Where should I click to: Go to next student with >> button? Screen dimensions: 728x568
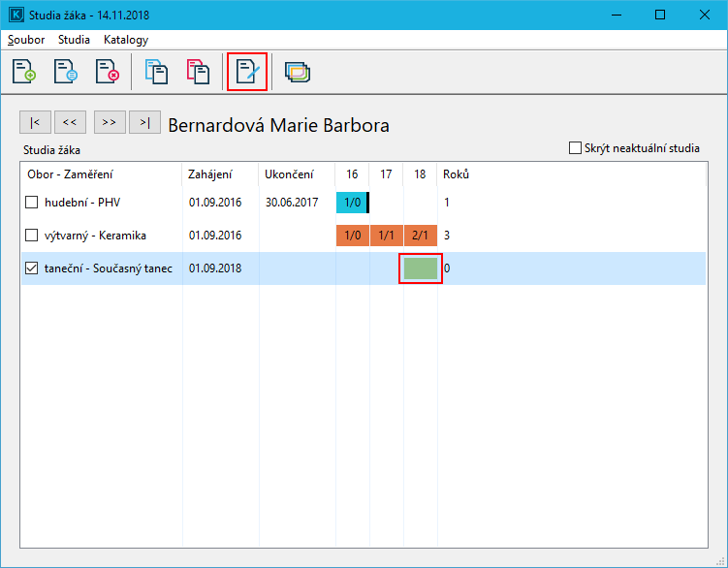108,122
